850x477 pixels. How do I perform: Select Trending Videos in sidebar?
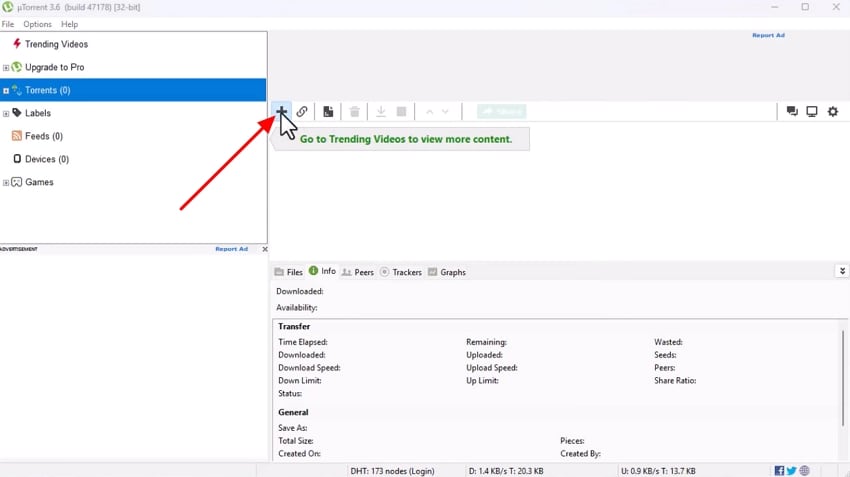[56, 44]
